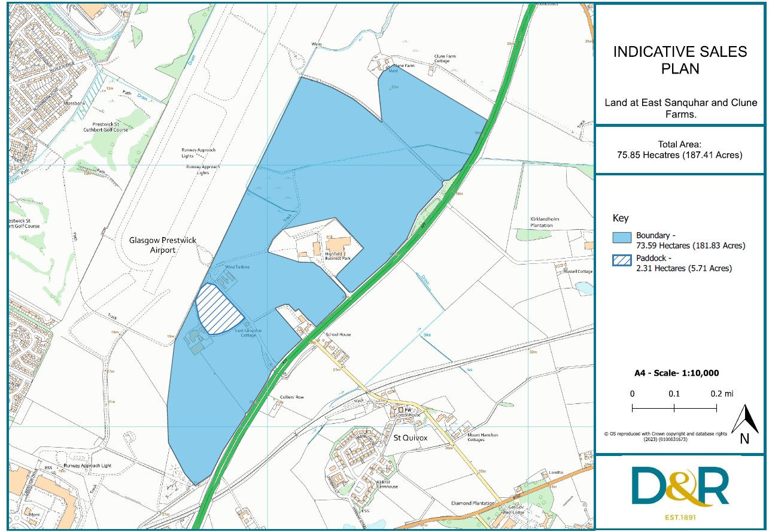
Task: Click the "Gas Gov West Lodge" label
Action: tap(513, 510)
